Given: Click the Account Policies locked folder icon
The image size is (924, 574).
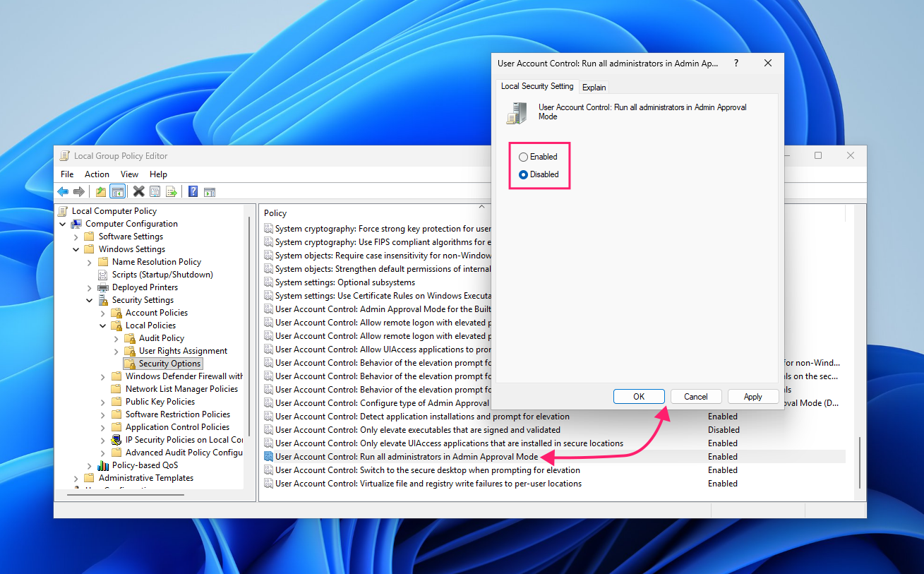Looking at the screenshot, I should tap(116, 313).
